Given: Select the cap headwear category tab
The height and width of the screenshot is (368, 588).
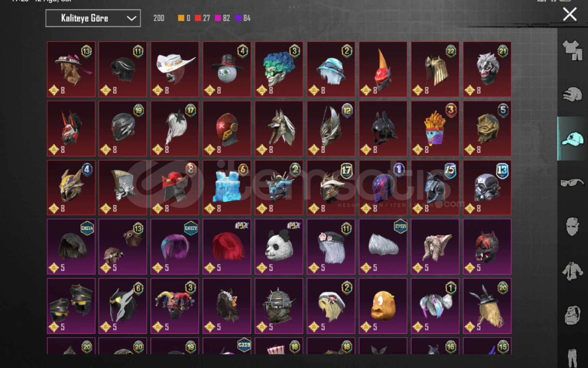Looking at the screenshot, I should pos(572,139).
